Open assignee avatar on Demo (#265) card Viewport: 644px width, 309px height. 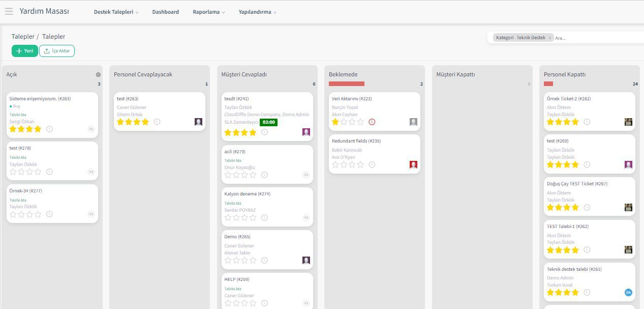coord(306,260)
